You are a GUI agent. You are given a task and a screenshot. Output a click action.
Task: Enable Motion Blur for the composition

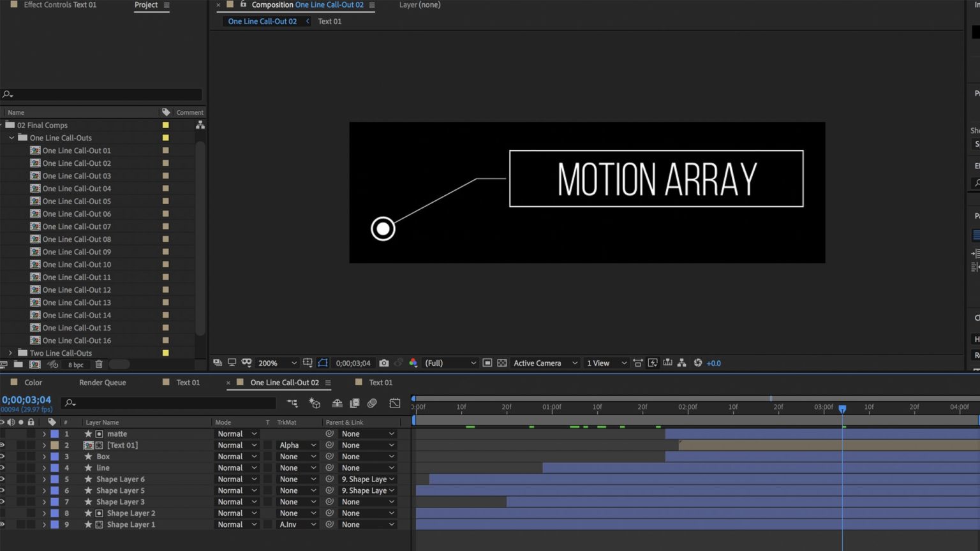pos(373,403)
